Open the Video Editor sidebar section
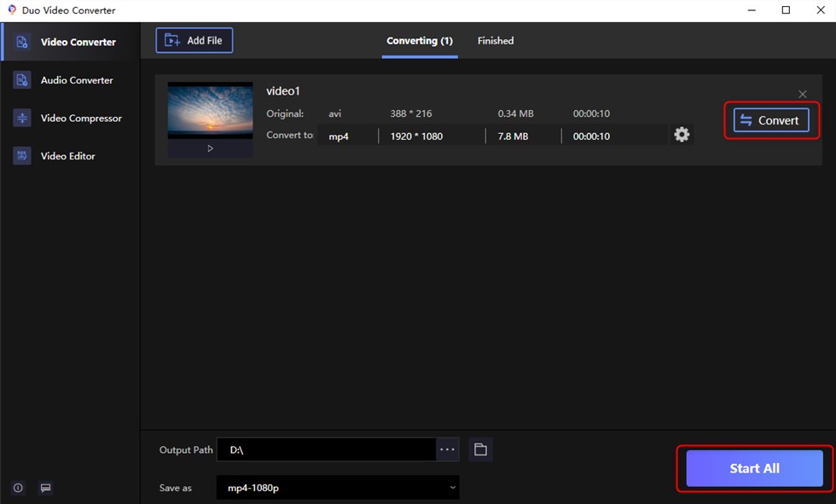Screen dimensions: 836x504 [70, 155]
